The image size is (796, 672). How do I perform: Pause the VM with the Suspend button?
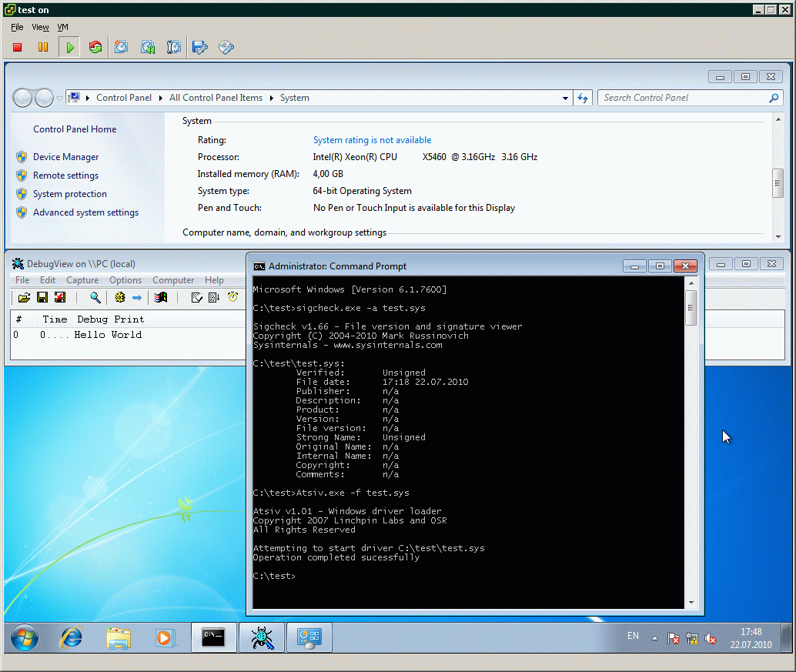pos(43,48)
